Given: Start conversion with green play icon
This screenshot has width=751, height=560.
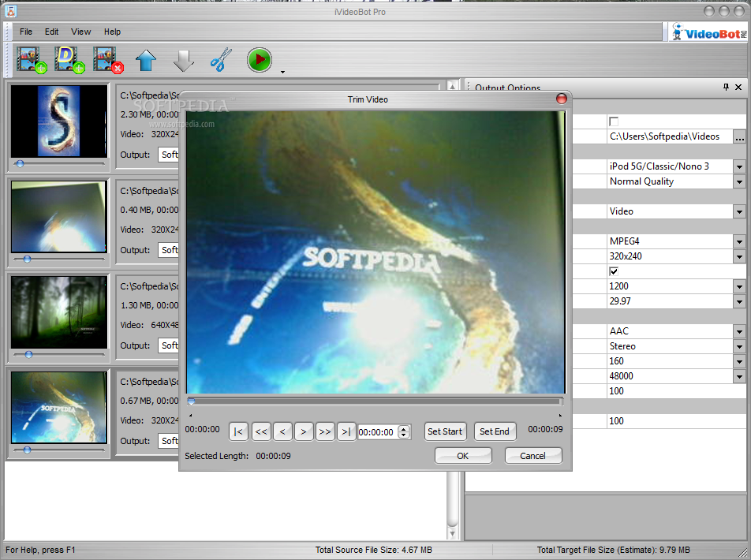Looking at the screenshot, I should [259, 60].
